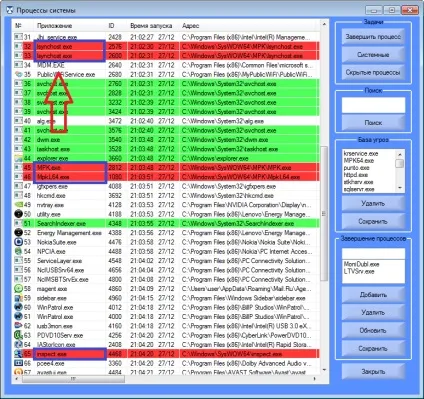Select LTVSrv.exe in the termination list

[359, 271]
